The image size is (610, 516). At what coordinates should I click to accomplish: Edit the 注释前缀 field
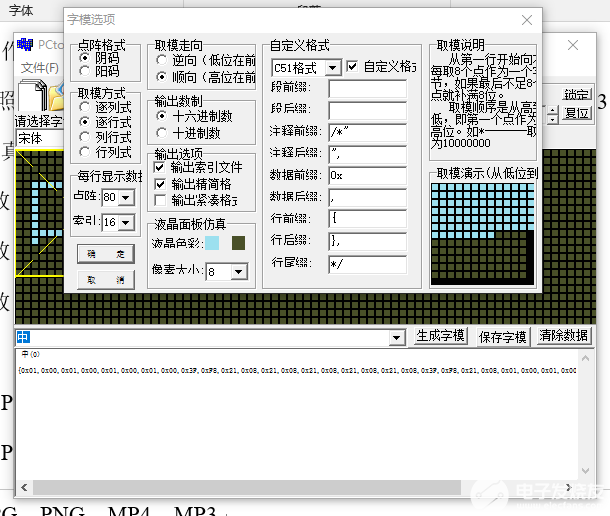point(367,132)
